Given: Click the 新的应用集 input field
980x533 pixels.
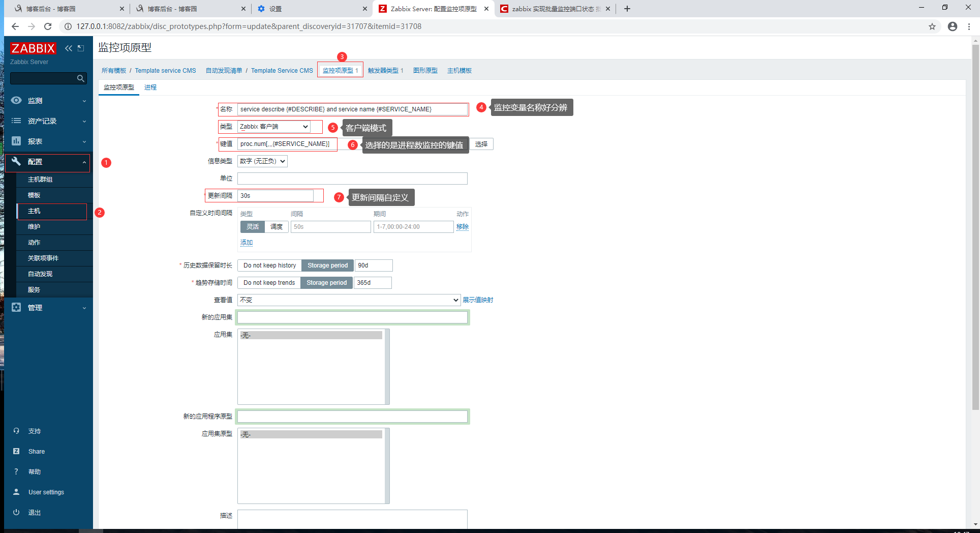Looking at the screenshot, I should click(x=352, y=317).
